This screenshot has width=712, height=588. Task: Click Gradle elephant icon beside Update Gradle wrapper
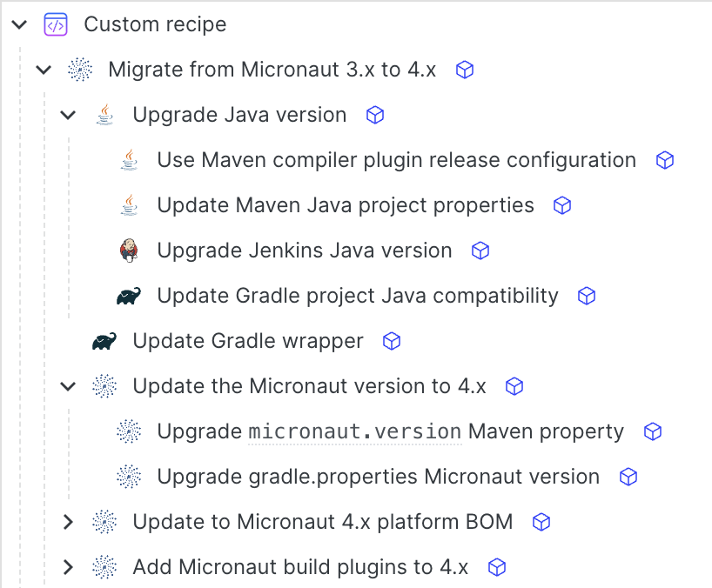click(x=104, y=341)
